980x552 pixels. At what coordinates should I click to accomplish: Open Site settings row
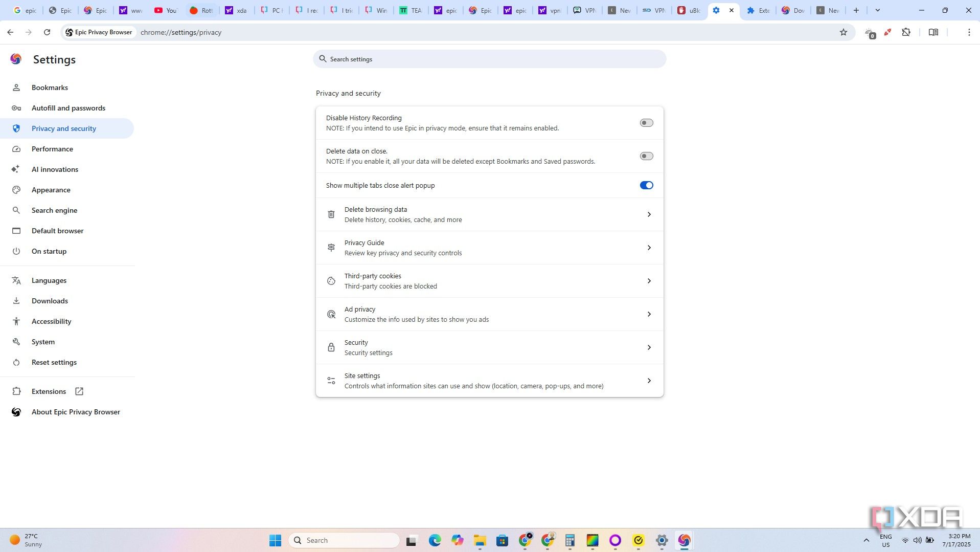click(490, 381)
